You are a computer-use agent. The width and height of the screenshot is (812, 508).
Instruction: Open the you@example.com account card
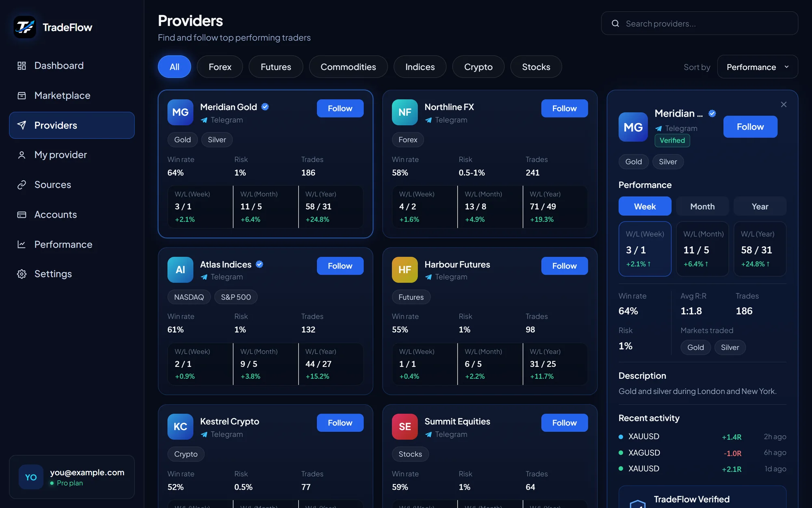[x=71, y=477]
